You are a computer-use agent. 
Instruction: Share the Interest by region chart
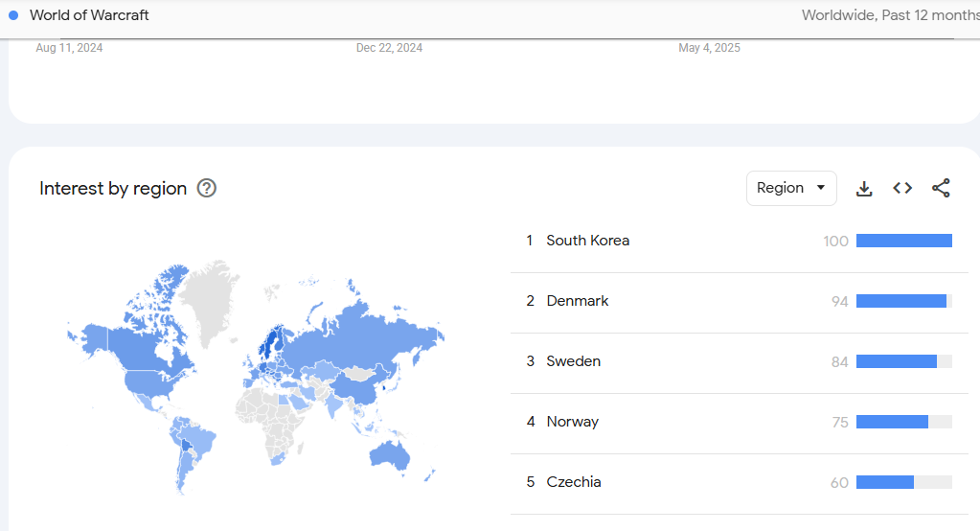coord(941,188)
